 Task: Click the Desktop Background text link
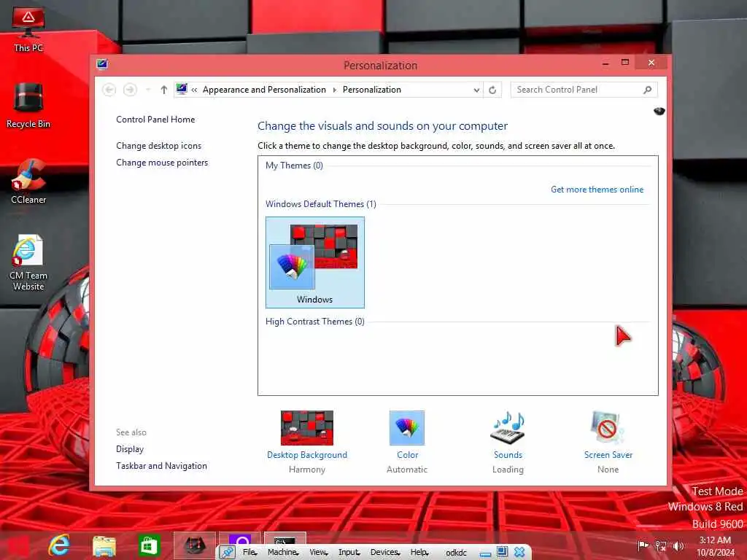(x=307, y=455)
